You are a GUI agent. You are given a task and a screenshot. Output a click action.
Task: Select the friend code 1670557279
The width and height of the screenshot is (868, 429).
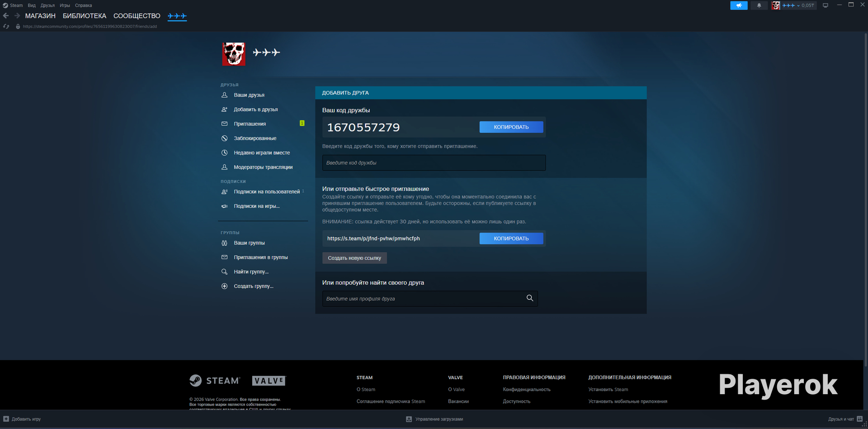point(363,128)
